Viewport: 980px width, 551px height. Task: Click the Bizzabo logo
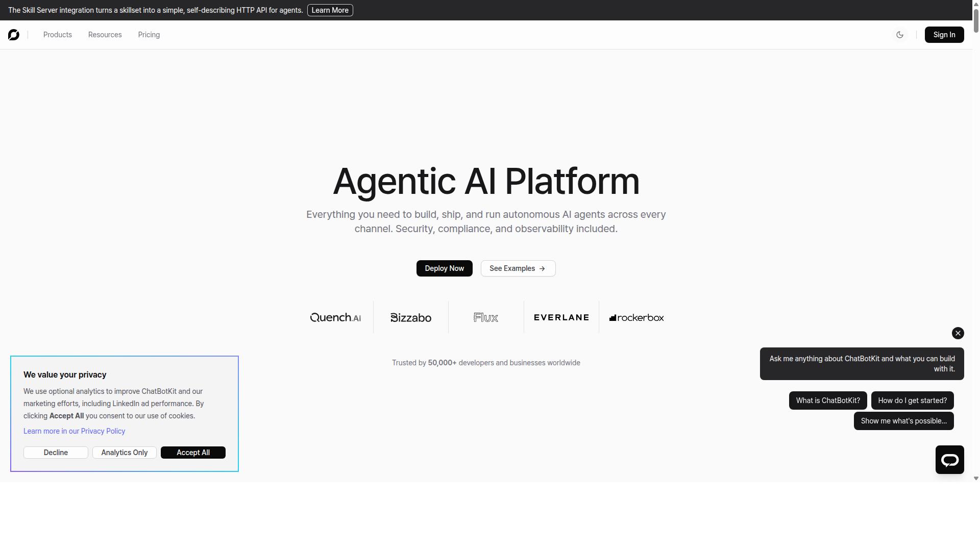[x=411, y=317]
